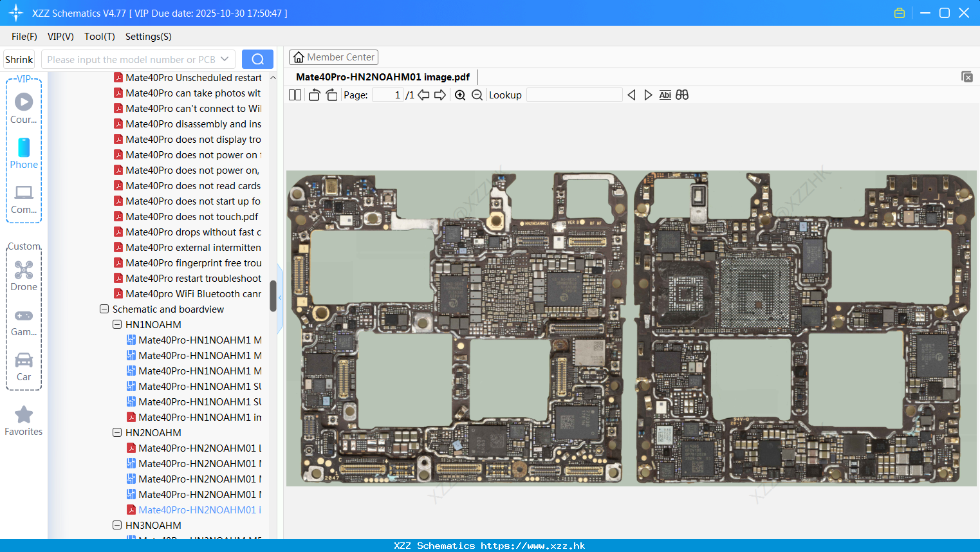
Task: Zoom in on the PDF
Action: coord(460,95)
